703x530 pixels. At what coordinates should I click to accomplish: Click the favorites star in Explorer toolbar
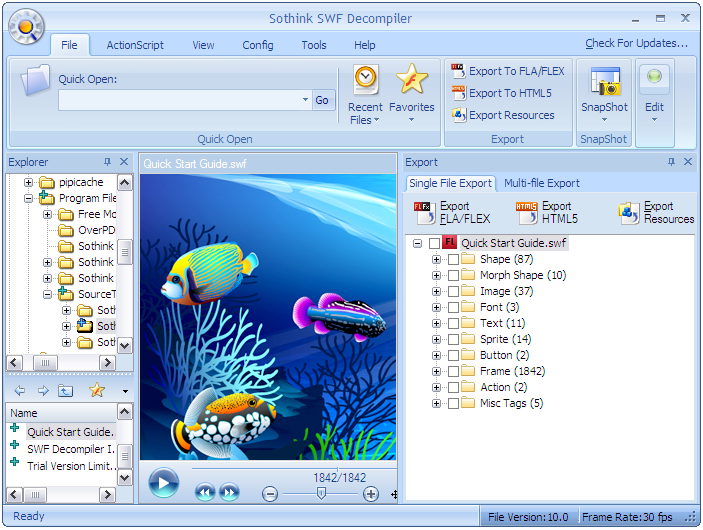click(x=97, y=390)
